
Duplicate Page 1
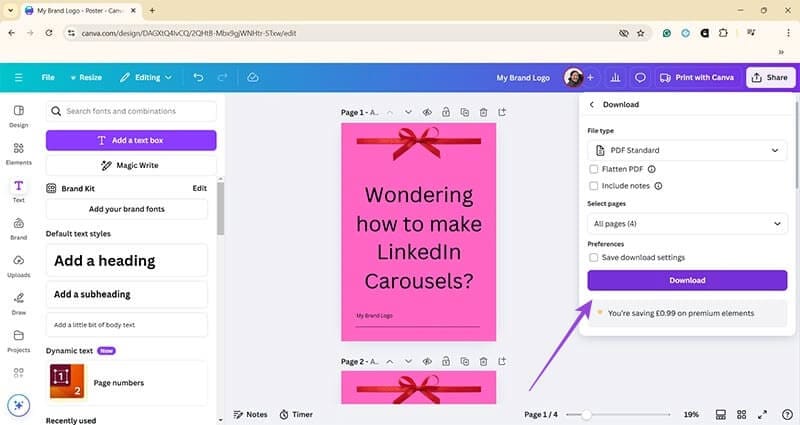pyautogui.click(x=465, y=112)
